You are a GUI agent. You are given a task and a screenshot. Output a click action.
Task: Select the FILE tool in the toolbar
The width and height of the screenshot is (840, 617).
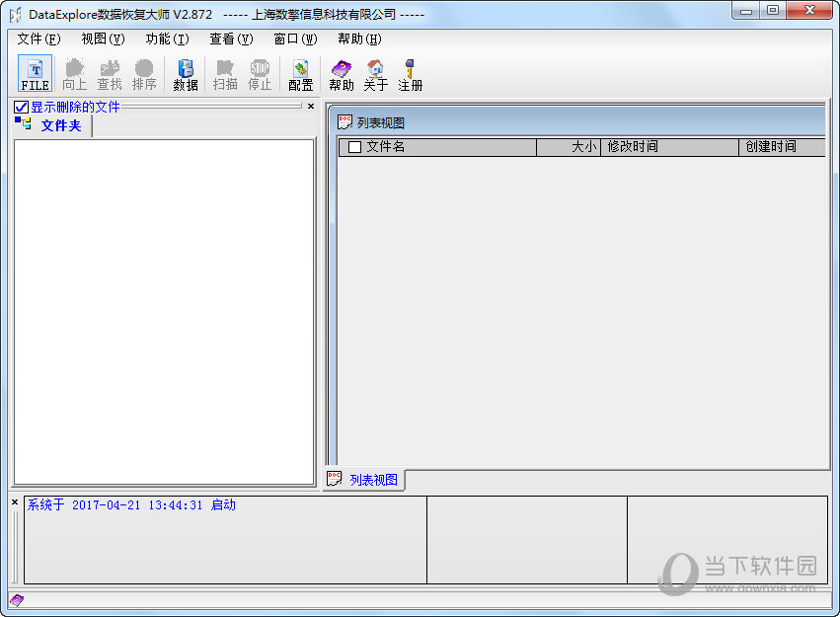coord(35,73)
